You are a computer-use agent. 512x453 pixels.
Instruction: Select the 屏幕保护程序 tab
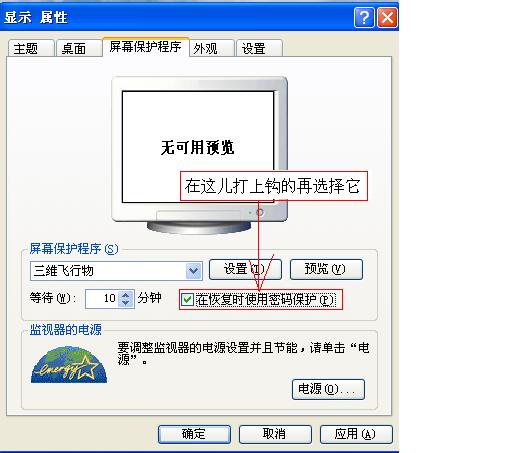pos(146,47)
